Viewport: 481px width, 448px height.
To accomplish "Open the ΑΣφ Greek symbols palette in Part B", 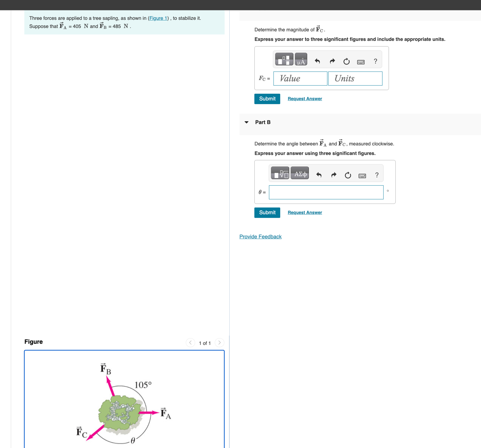I will tap(300, 173).
